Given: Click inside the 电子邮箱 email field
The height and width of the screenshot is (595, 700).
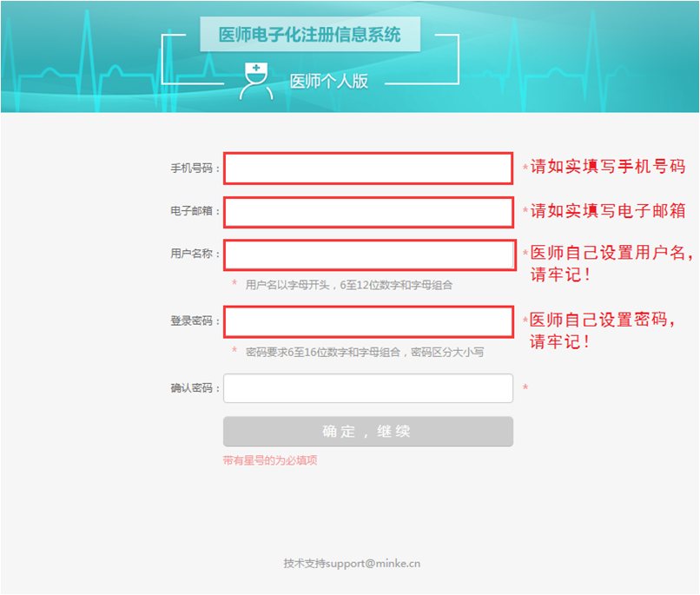Looking at the screenshot, I should point(367,212).
